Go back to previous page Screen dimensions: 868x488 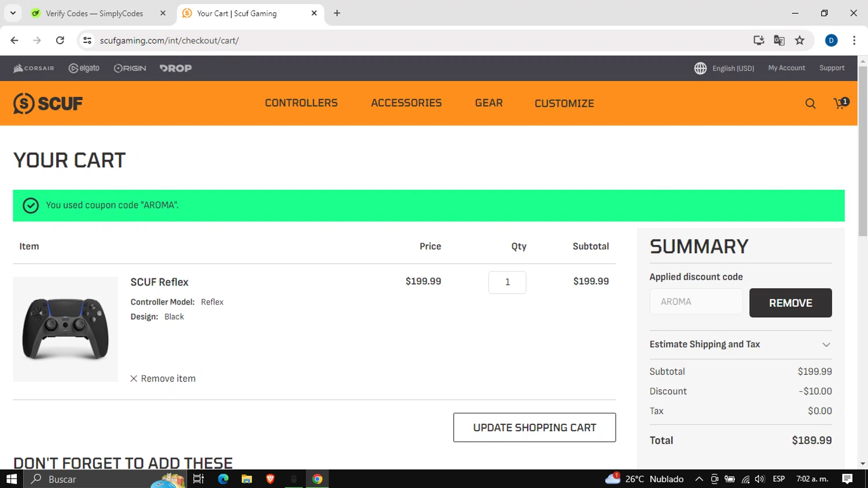[x=14, y=40]
